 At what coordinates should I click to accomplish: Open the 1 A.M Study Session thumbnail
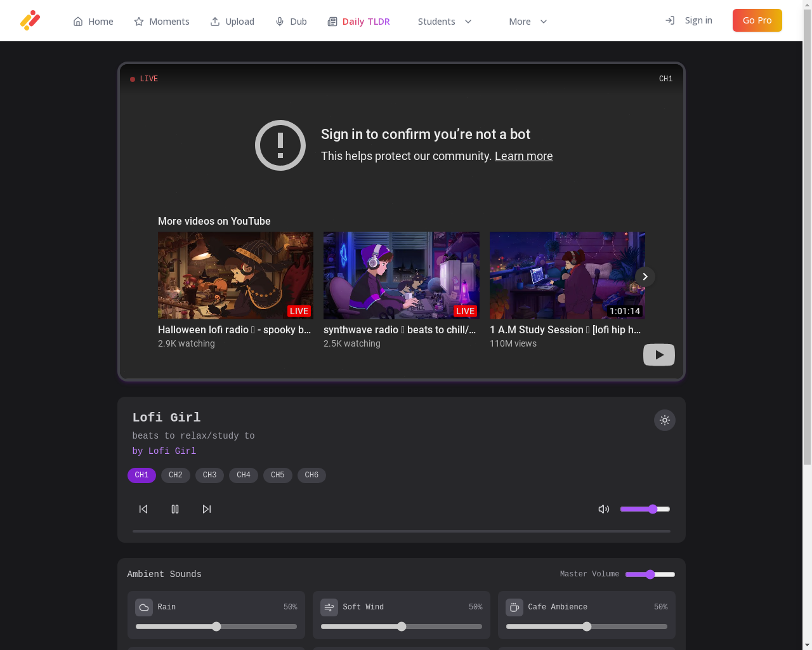pyautogui.click(x=567, y=275)
